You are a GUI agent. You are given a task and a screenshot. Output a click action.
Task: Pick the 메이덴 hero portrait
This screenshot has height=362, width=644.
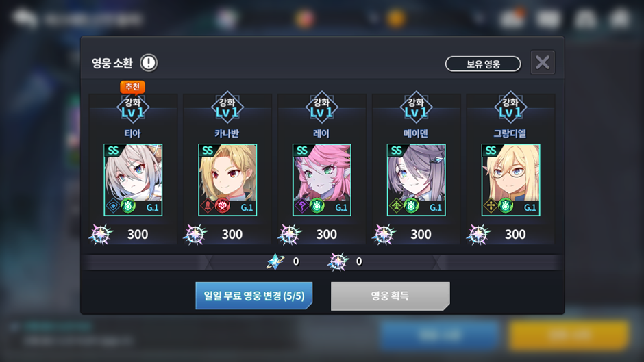pyautogui.click(x=417, y=180)
